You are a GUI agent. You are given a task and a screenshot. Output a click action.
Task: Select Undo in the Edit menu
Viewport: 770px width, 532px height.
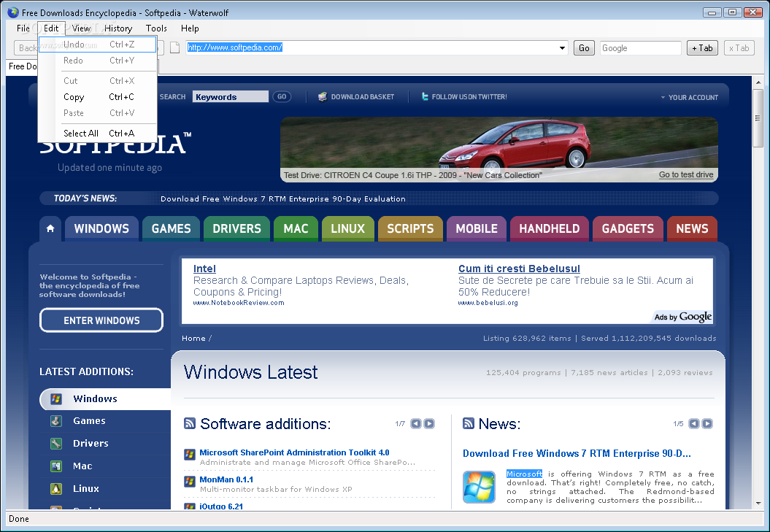(x=97, y=45)
